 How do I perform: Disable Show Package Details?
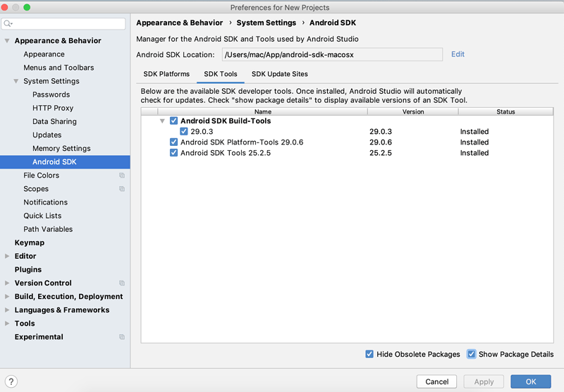point(471,354)
